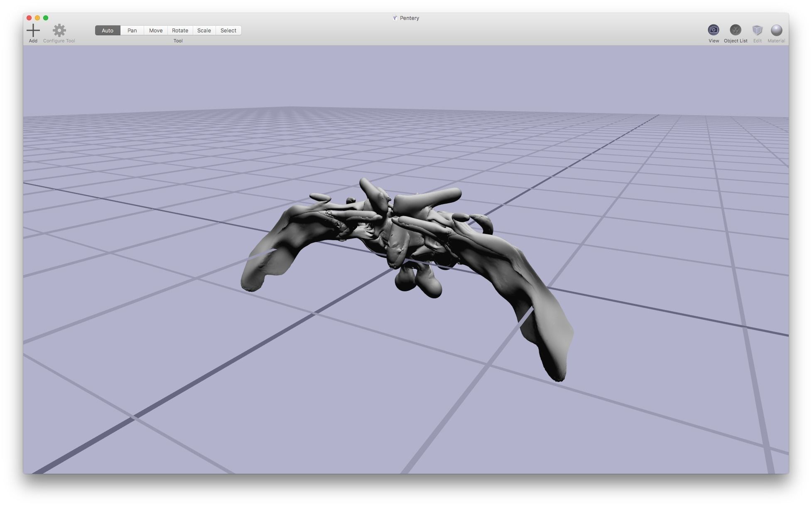812x507 pixels.
Task: Click the Pentery window title
Action: 409,18
